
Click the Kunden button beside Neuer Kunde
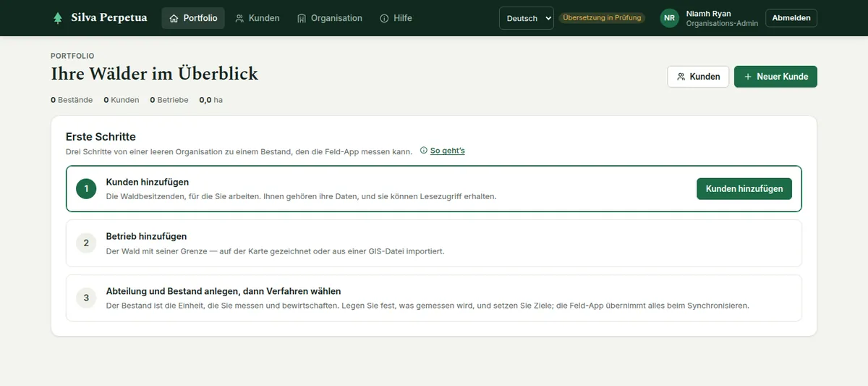tap(698, 76)
